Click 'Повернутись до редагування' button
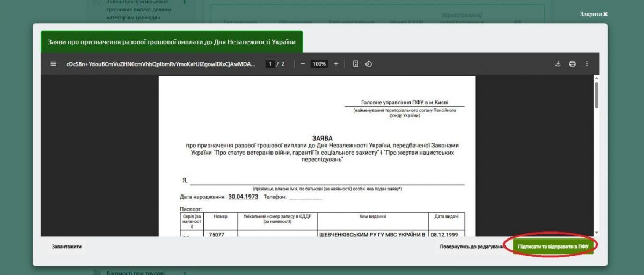This screenshot has height=275, width=644. 472,247
